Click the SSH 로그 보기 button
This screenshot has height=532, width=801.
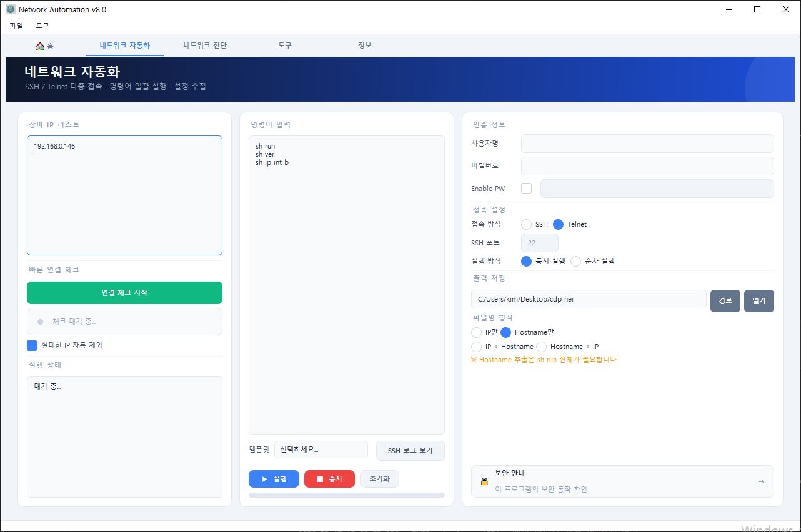tap(410, 451)
